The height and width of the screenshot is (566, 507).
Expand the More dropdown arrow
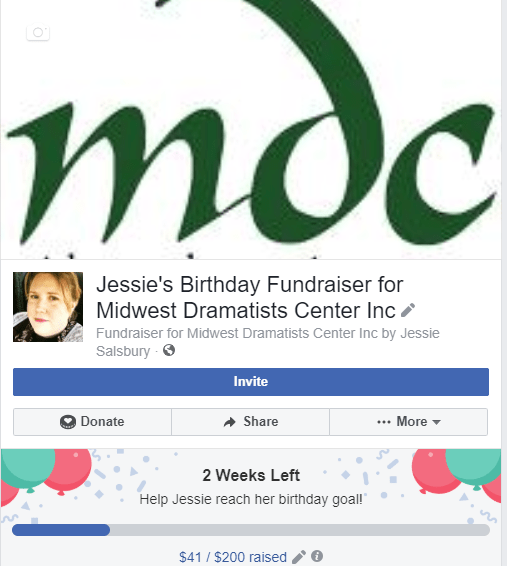(436, 422)
